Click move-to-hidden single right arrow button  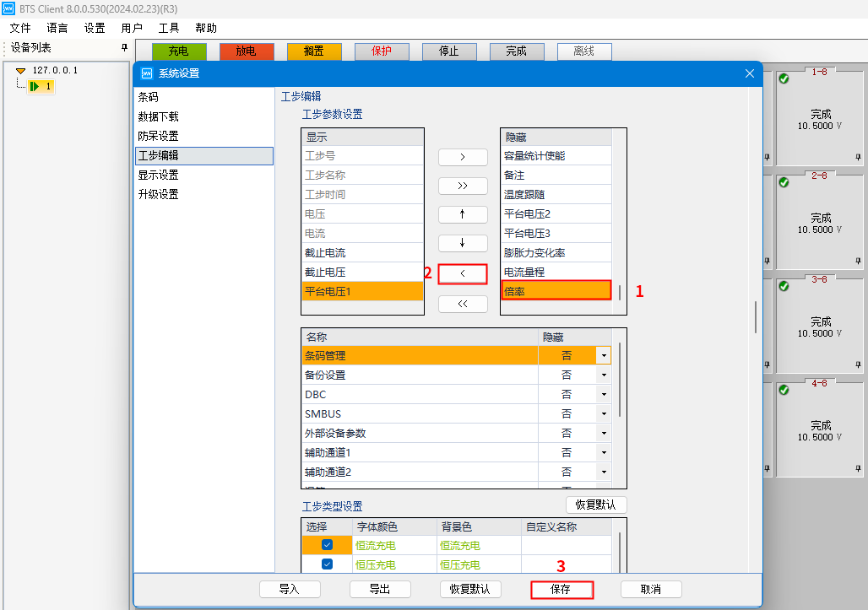[463, 157]
